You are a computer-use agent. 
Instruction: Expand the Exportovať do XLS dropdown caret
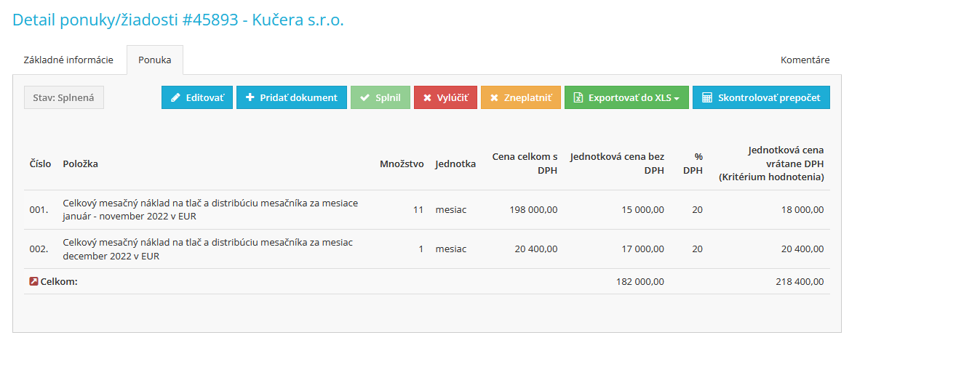pos(677,98)
